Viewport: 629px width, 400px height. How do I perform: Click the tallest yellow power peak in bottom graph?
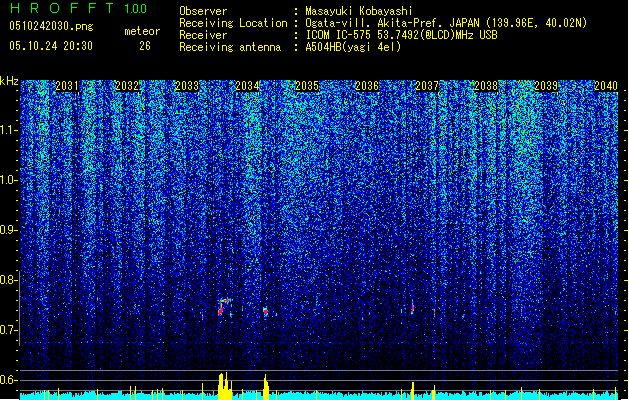[x=225, y=386]
